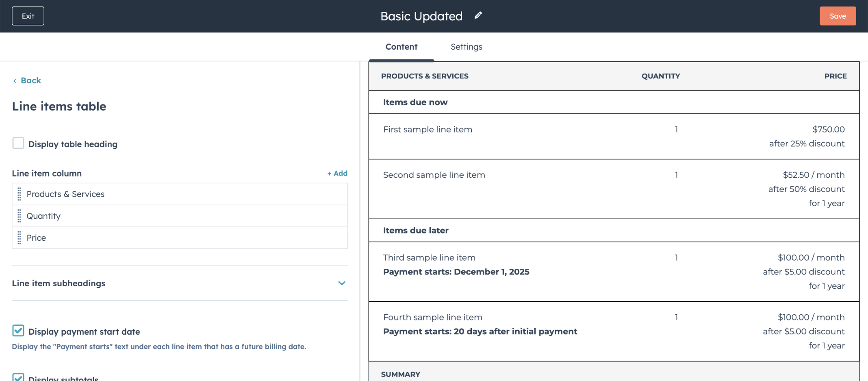Enable Display table heading checkbox
This screenshot has width=868, height=381.
18,143
